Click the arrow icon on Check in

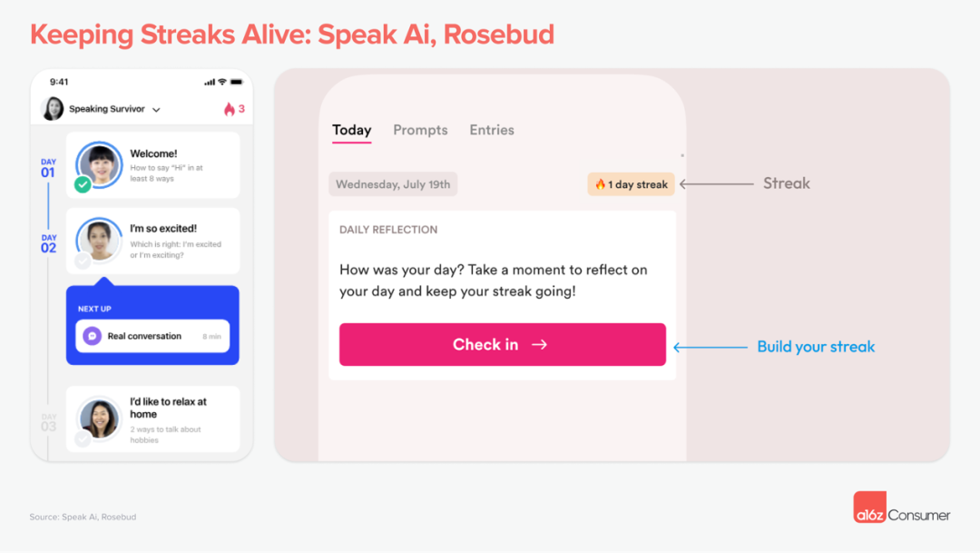tap(539, 345)
